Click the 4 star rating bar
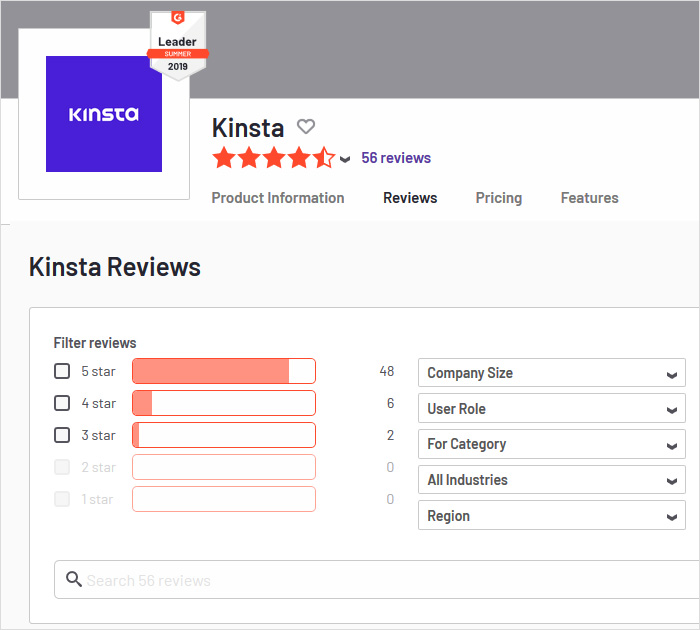Viewport: 700px width, 630px height. (x=224, y=403)
